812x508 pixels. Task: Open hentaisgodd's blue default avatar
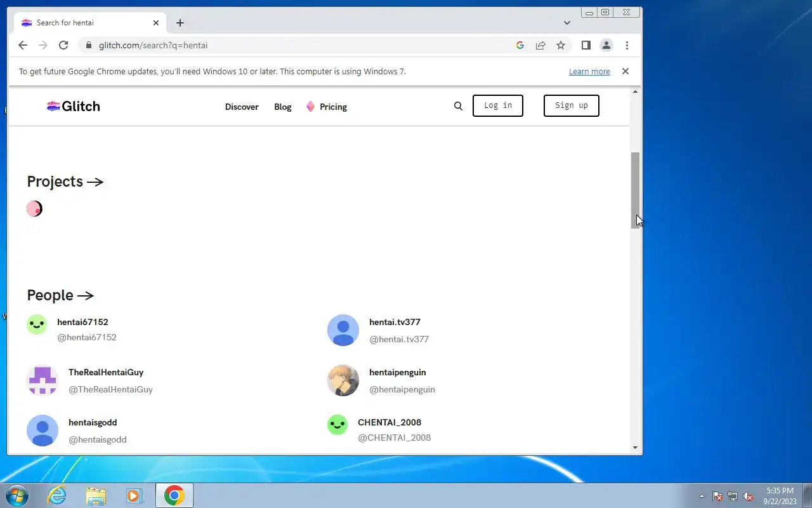click(43, 431)
